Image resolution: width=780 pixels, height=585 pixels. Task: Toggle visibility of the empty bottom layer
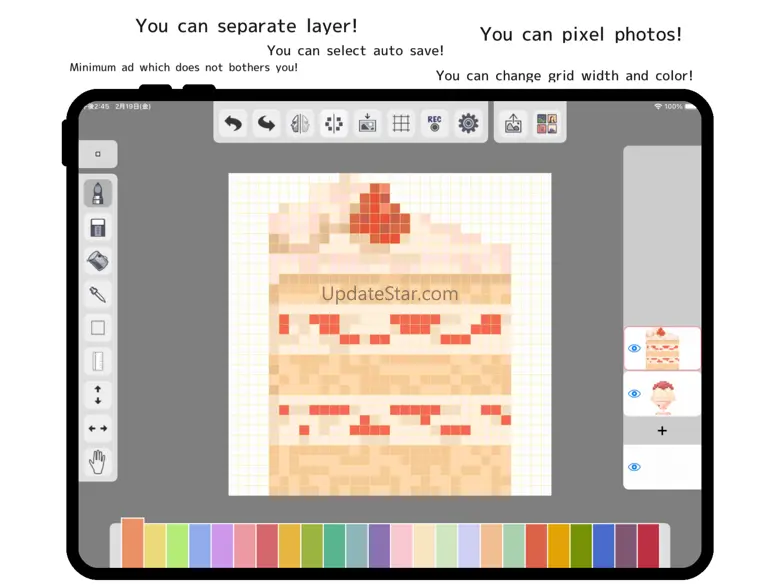pyautogui.click(x=634, y=467)
